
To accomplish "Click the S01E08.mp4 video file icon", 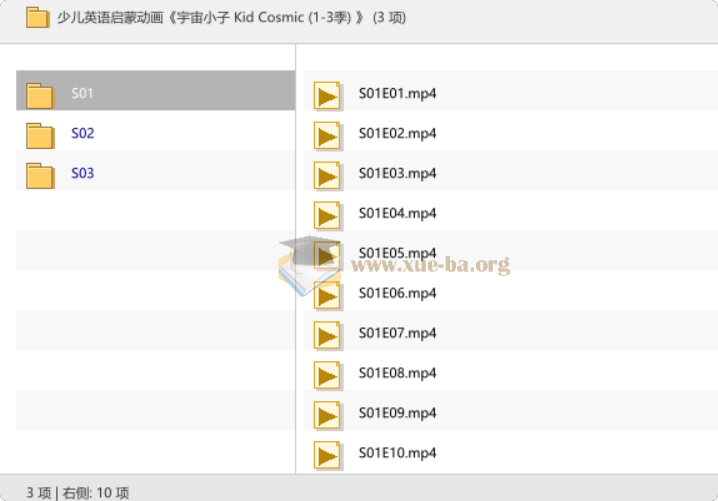I will (x=327, y=375).
